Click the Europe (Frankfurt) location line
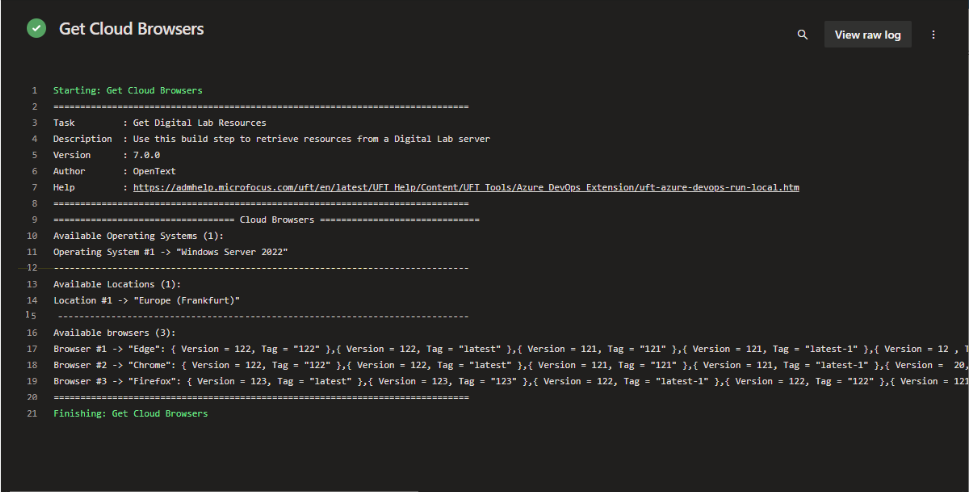The image size is (969, 492). tap(146, 300)
